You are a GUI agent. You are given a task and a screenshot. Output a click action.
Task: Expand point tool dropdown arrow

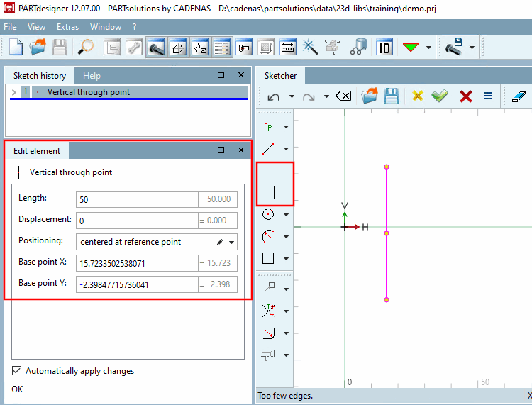pos(286,127)
